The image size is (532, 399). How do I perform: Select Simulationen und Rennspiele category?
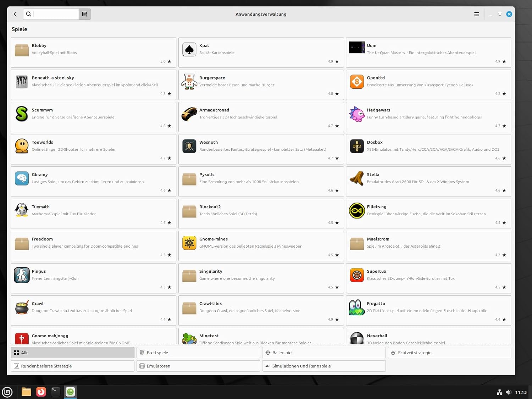pyautogui.click(x=324, y=366)
